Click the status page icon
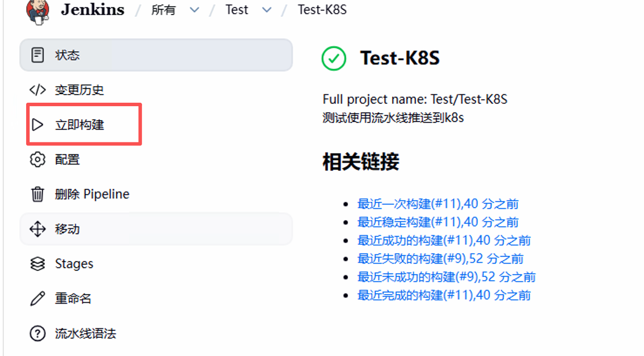This screenshot has width=644, height=356. point(37,55)
